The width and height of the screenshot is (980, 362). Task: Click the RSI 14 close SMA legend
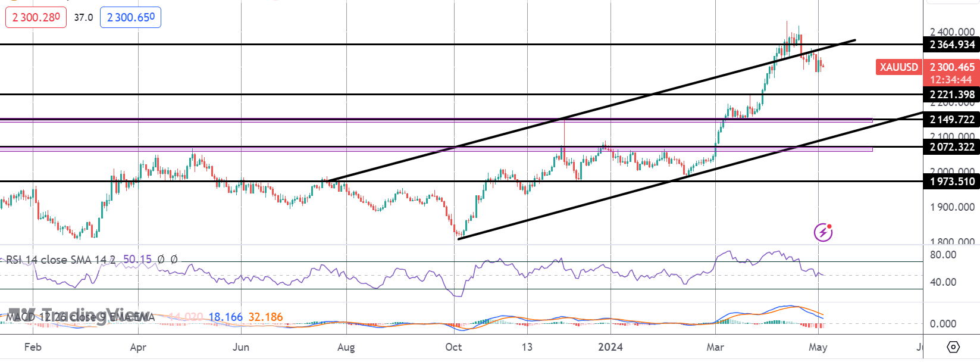(x=60, y=260)
